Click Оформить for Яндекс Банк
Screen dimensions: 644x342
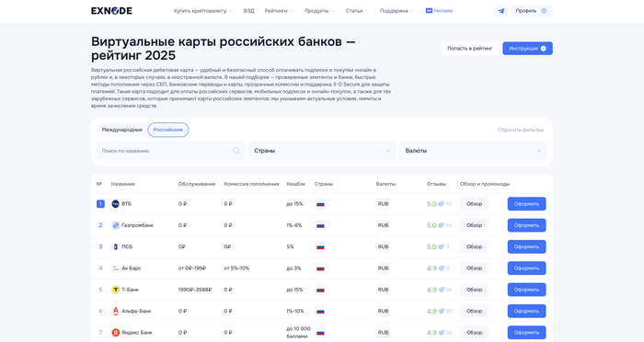[x=526, y=333]
